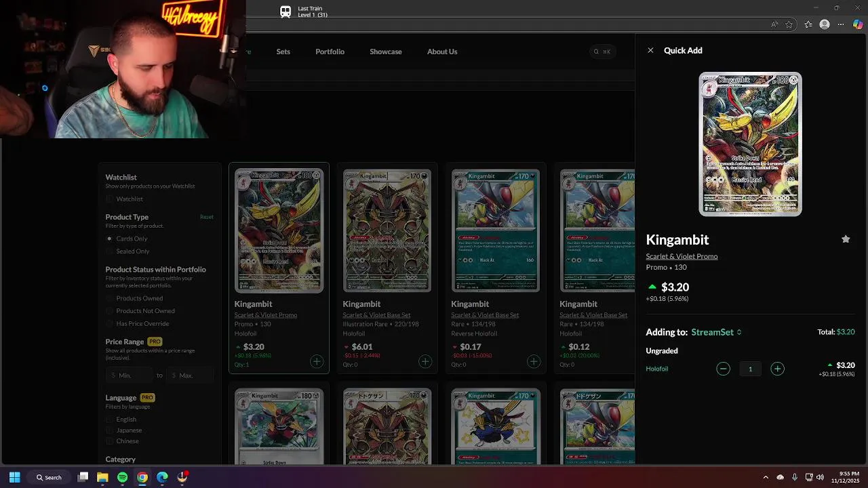This screenshot has width=868, height=488.
Task: Reset the Product Type filter
Action: [x=207, y=217]
